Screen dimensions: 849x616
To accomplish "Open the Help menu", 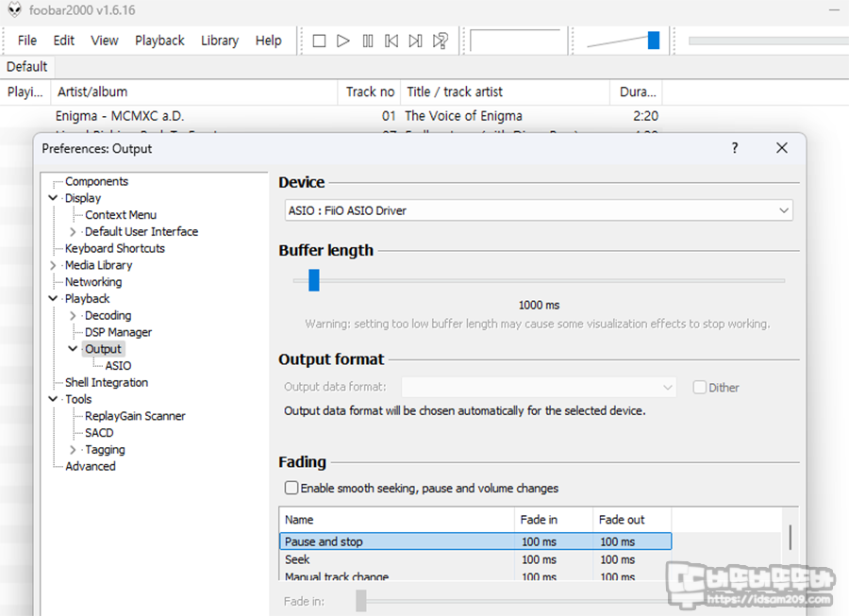I will click(269, 41).
